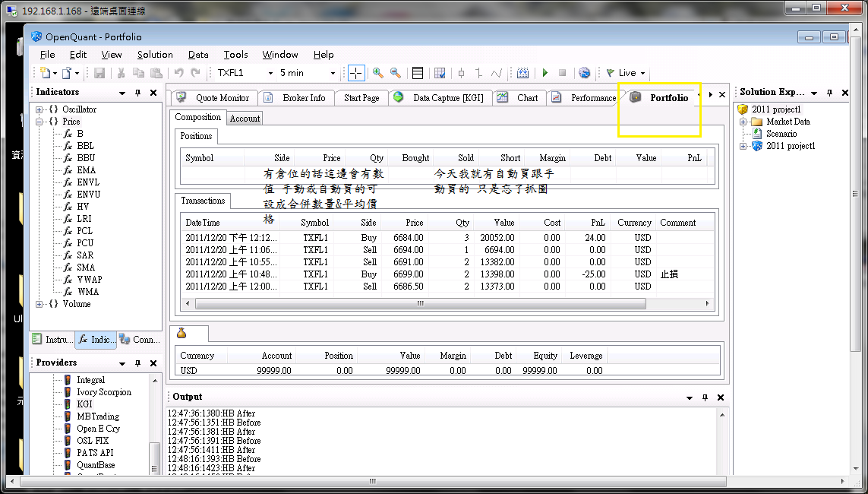Screen dimensions: 868x494
Task: Select the line chart style icon
Action: click(497, 73)
